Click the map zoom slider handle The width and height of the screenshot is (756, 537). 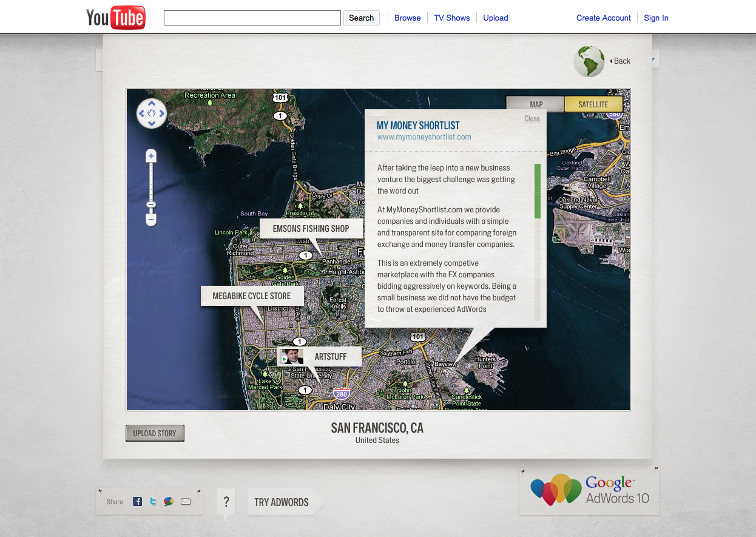tap(152, 204)
